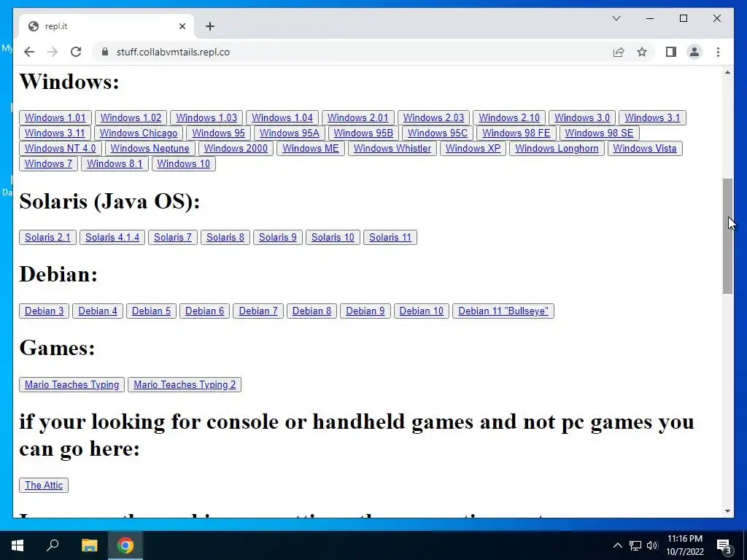Open the Windows 1.01 link
747x560 pixels.
pyautogui.click(x=55, y=117)
